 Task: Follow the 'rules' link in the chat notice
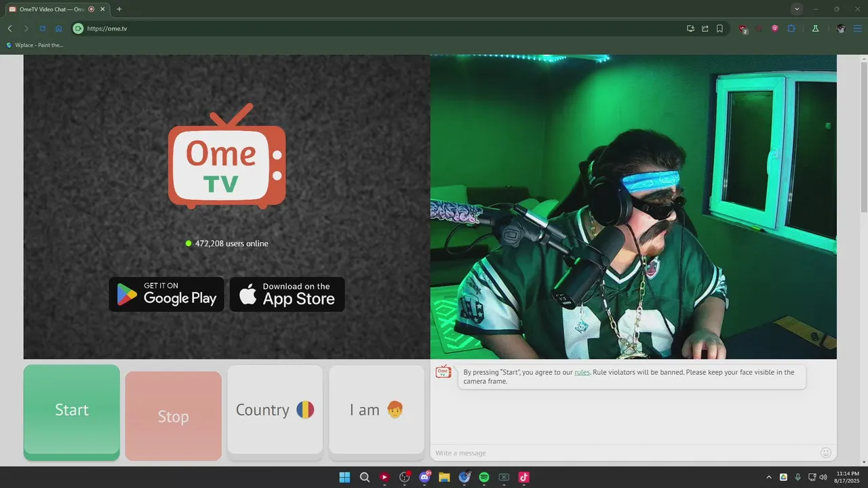pos(582,372)
